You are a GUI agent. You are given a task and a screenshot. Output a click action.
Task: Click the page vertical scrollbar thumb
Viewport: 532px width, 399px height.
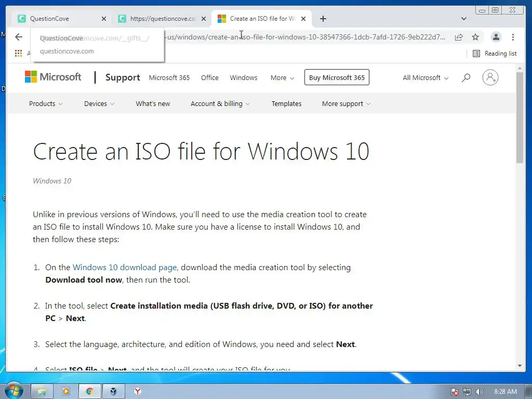coord(520,118)
